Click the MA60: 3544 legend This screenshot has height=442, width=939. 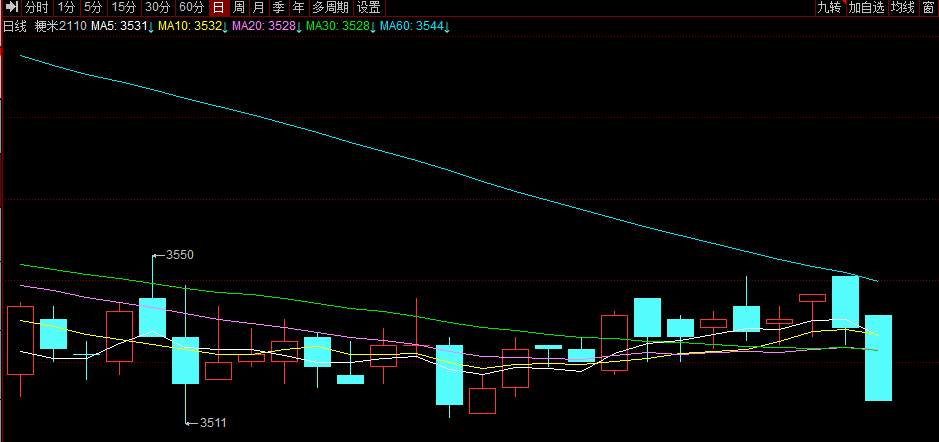click(x=415, y=26)
